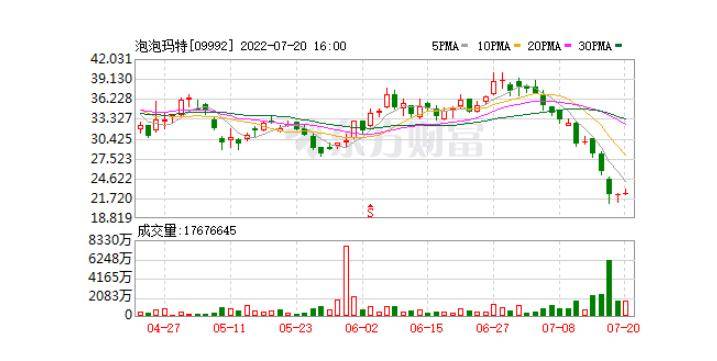Select the orange 10PMA color dash
717x361 pixels.
[x=517, y=46]
